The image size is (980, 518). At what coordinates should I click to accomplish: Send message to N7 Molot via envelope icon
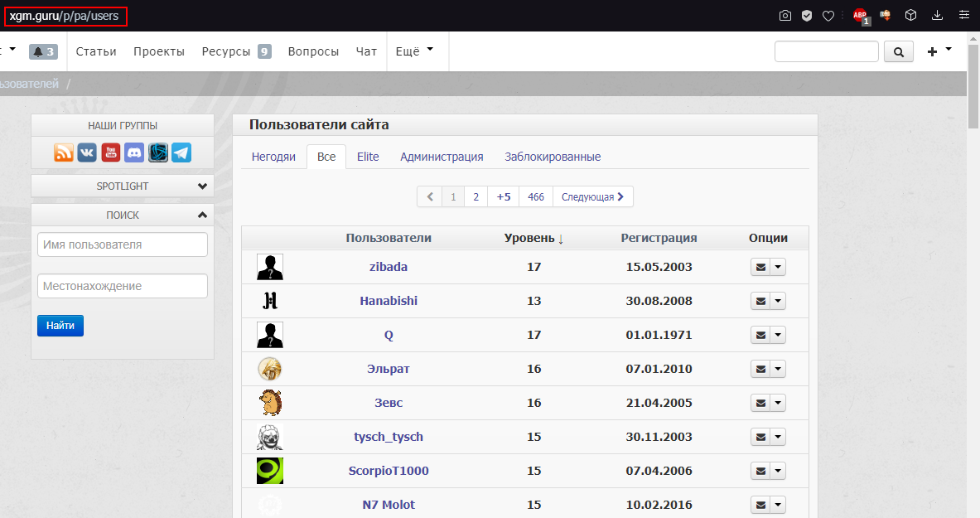coord(760,505)
